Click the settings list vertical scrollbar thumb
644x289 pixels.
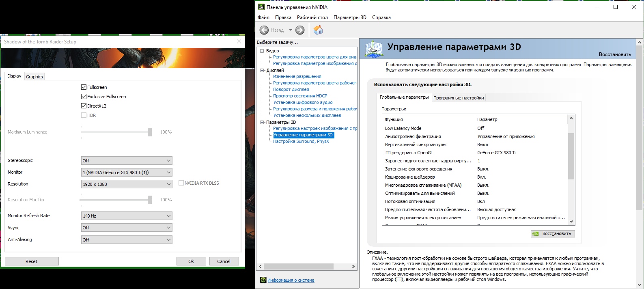click(x=571, y=156)
